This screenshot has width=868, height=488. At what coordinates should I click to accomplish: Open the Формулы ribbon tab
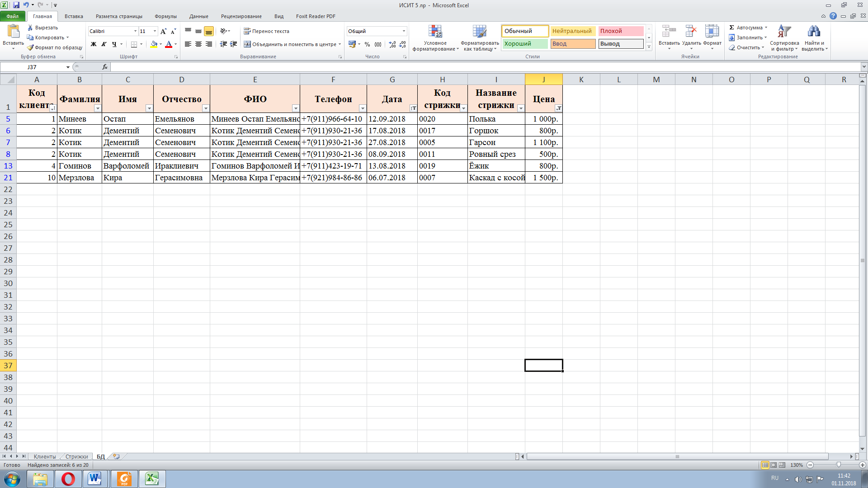tap(165, 16)
